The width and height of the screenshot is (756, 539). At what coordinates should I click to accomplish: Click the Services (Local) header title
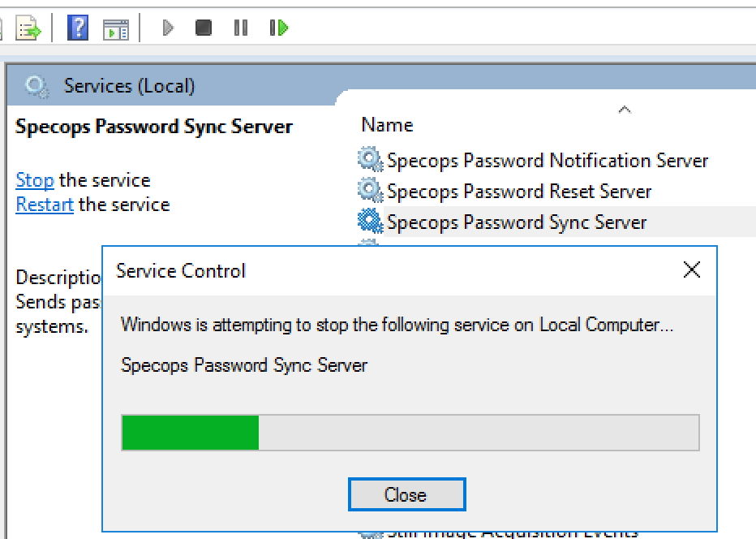pyautogui.click(x=129, y=86)
